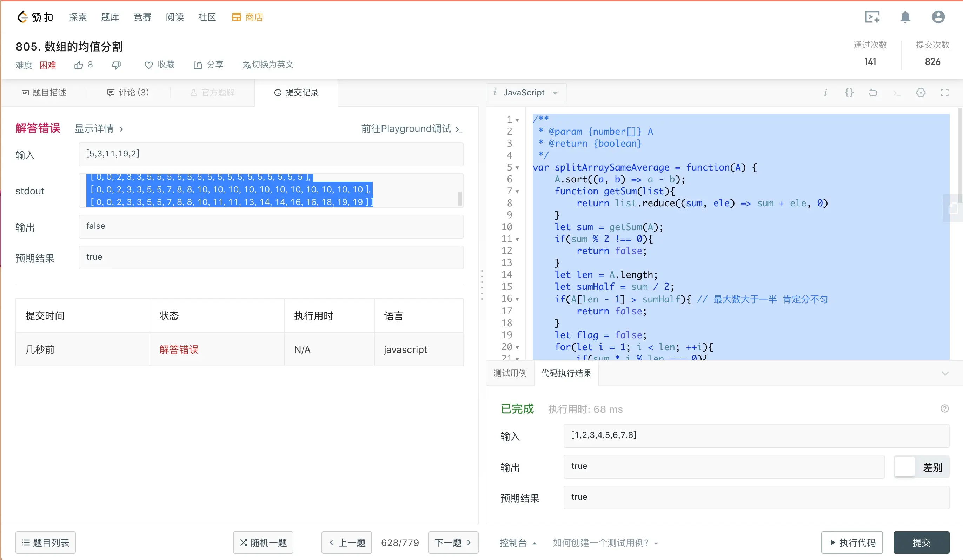Open the user profile avatar
This screenshot has width=963, height=560.
(938, 17)
